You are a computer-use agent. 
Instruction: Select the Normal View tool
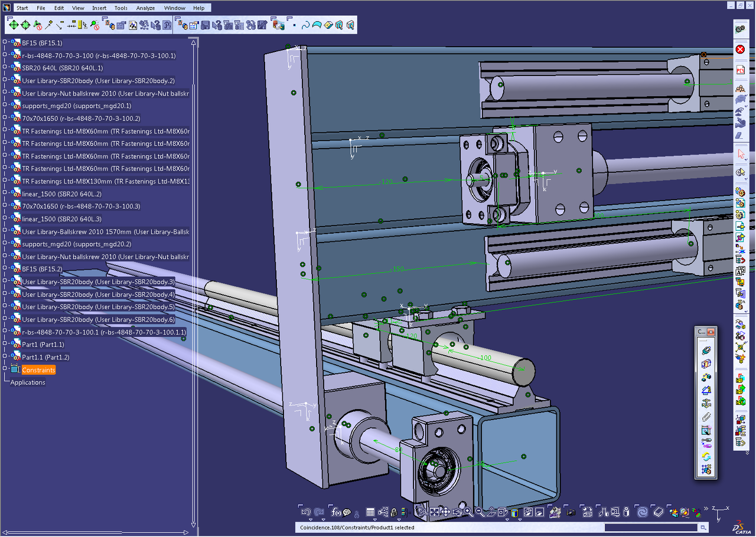[491, 512]
